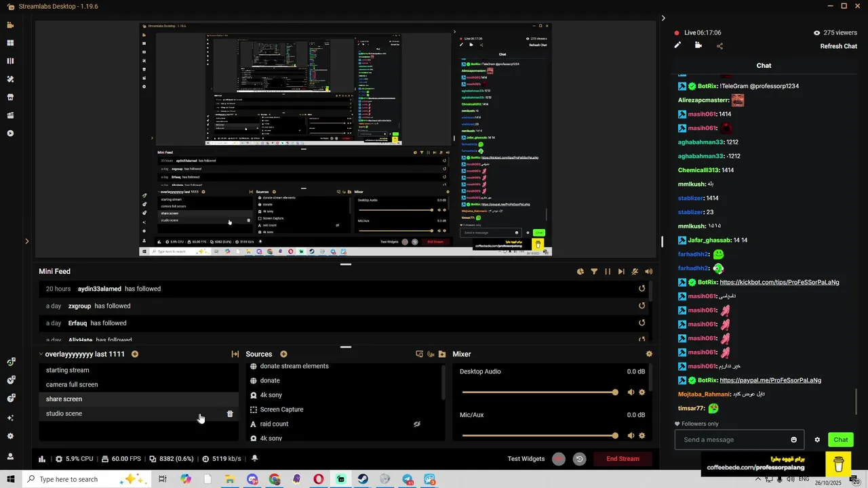
Task: Open the Dashboard grid icon in the sidebar
Action: 10,43
